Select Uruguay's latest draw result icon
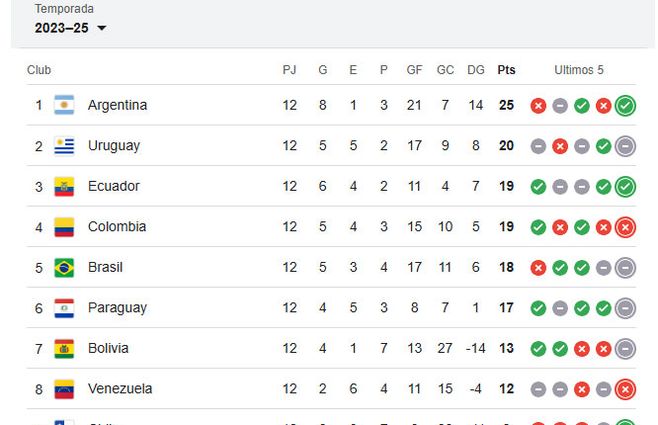The width and height of the screenshot is (658, 425). point(626,146)
